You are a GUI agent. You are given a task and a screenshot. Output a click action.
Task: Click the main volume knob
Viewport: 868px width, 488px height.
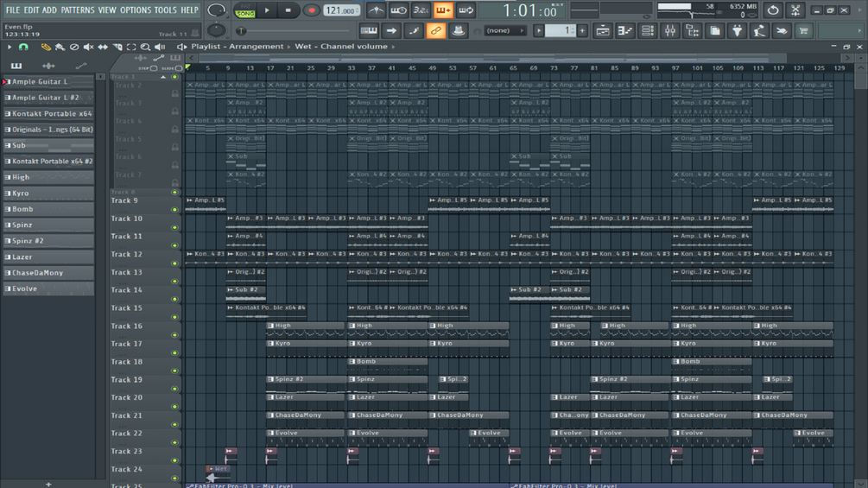(x=216, y=10)
